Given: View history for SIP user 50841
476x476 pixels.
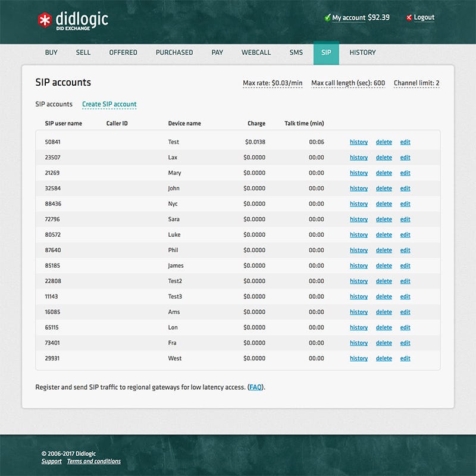Looking at the screenshot, I should (x=358, y=142).
